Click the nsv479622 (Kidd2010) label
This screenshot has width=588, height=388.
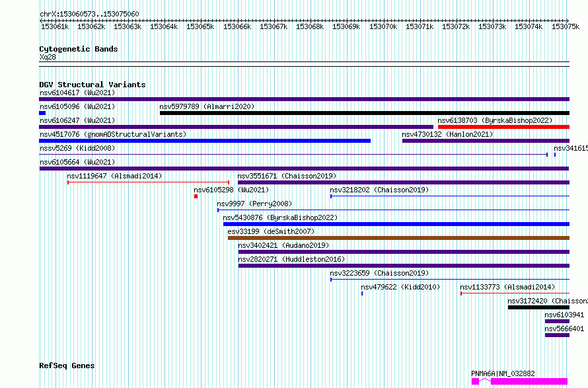tap(400, 287)
